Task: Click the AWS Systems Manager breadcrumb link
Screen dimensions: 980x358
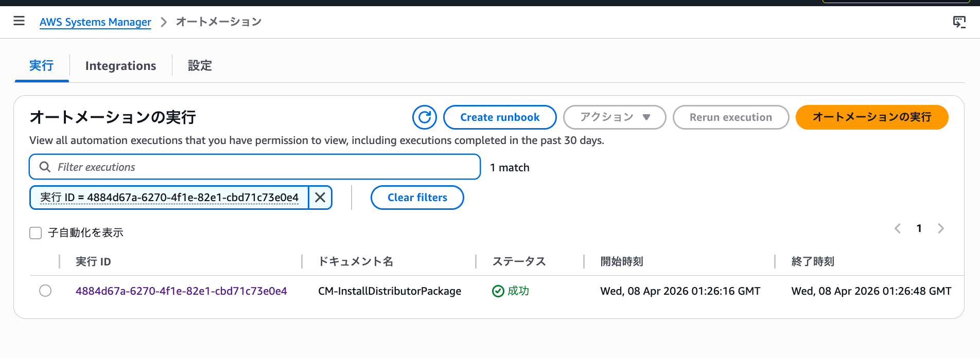Action: point(95,22)
